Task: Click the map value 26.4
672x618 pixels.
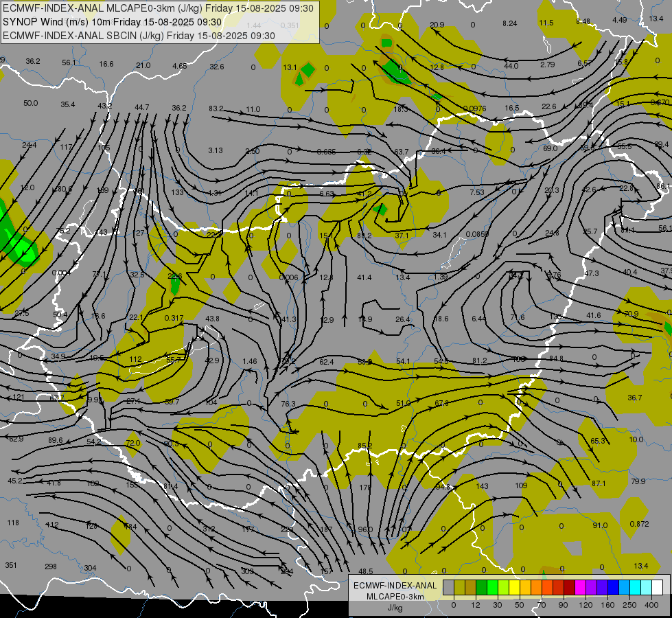Action: pyautogui.click(x=403, y=319)
